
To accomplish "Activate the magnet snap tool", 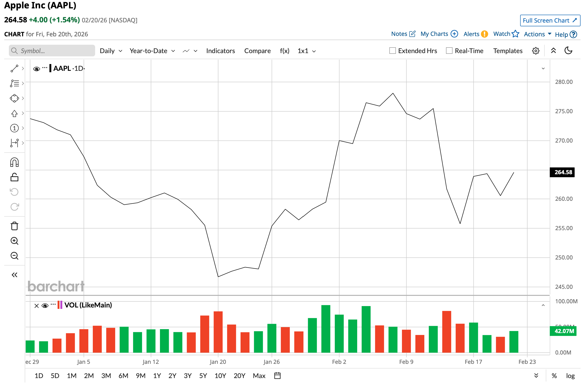I will pos(14,163).
